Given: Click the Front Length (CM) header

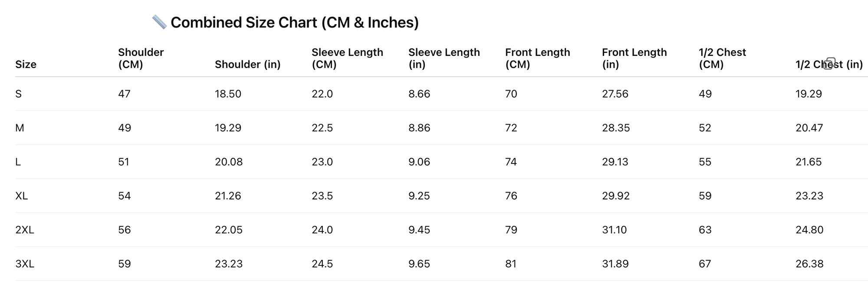Looking at the screenshot, I should coord(537,58).
